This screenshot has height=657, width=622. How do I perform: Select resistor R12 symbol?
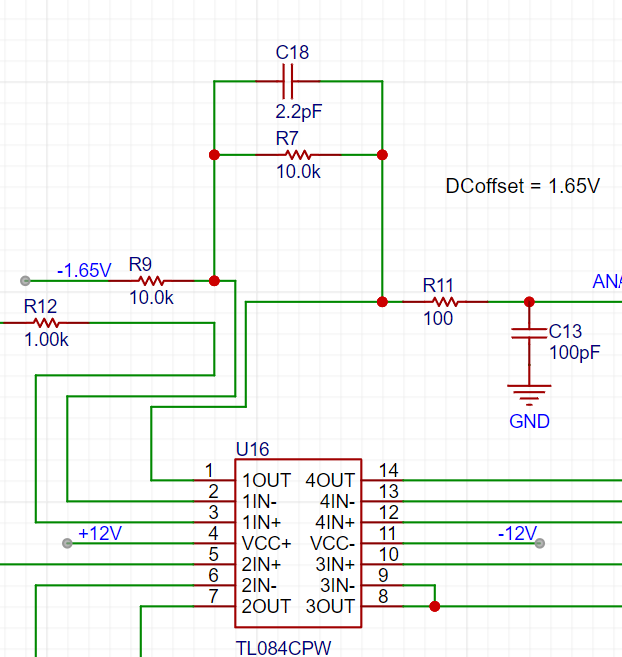click(x=46, y=323)
